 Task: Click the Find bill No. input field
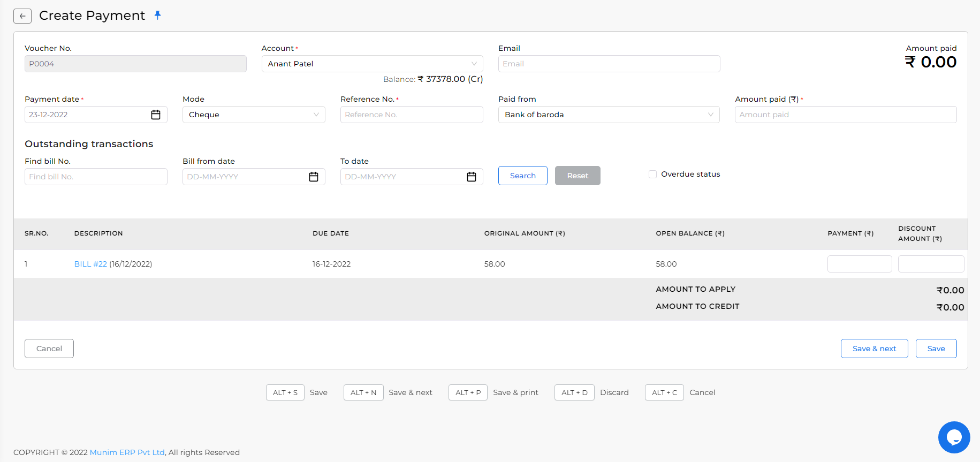coord(96,177)
